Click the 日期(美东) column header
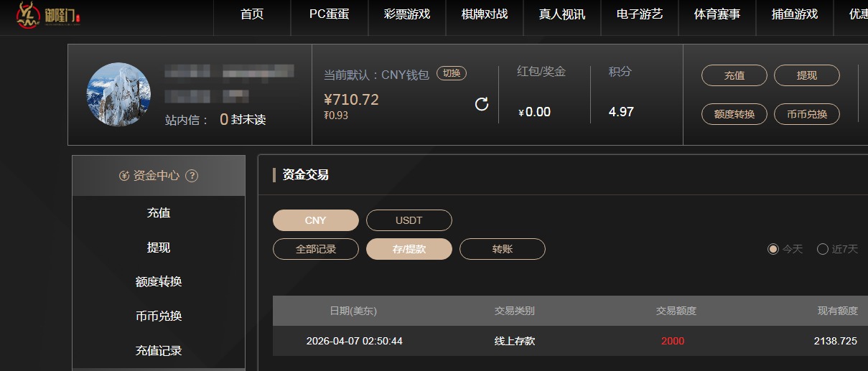 [x=353, y=311]
